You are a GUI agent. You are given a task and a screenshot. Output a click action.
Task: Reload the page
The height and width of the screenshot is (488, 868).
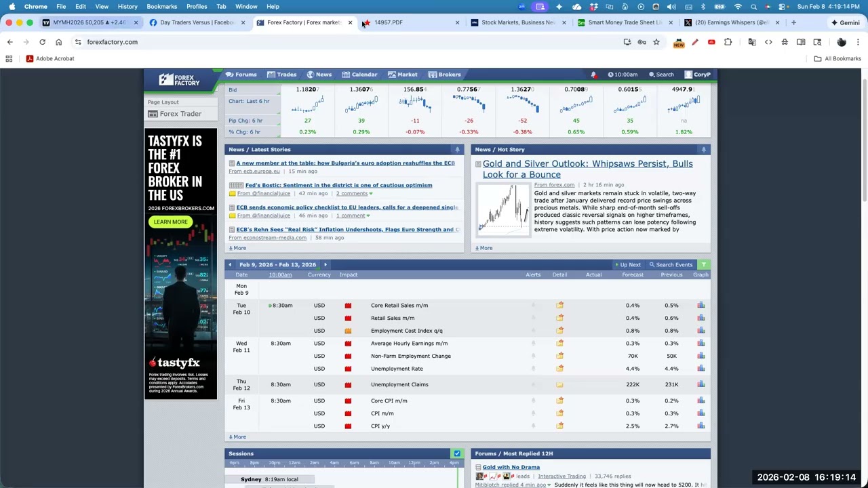coord(42,42)
